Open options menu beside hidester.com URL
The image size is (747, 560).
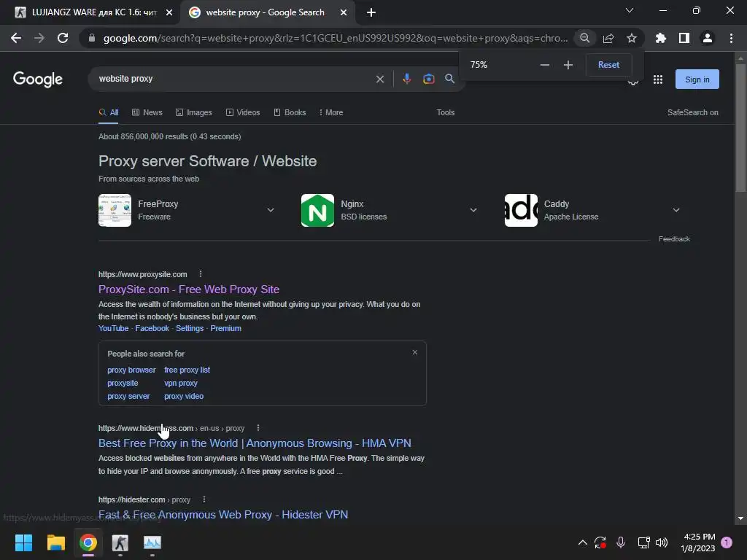click(204, 499)
